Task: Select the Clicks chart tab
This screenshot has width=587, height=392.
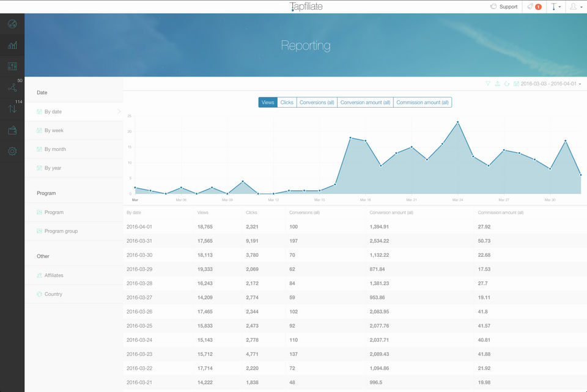Action: (287, 102)
